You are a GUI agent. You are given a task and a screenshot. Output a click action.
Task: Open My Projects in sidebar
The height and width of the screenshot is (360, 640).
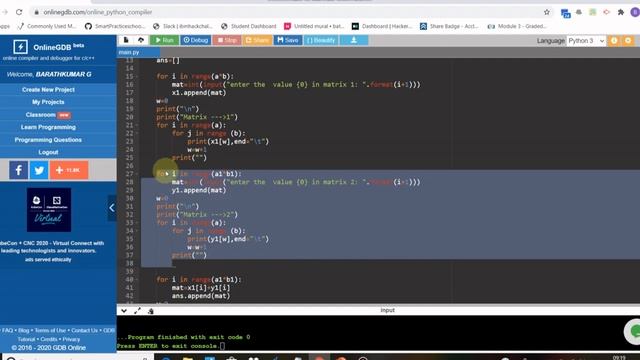[48, 102]
